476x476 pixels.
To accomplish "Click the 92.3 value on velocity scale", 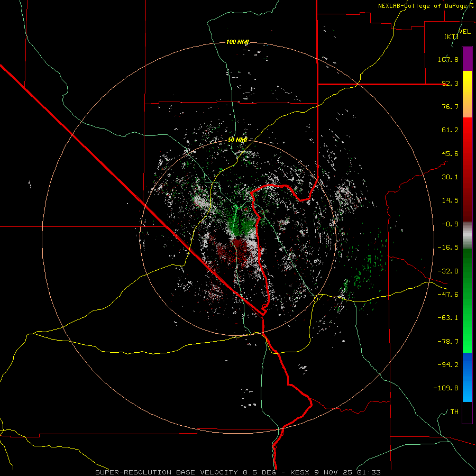I will 450,83.
